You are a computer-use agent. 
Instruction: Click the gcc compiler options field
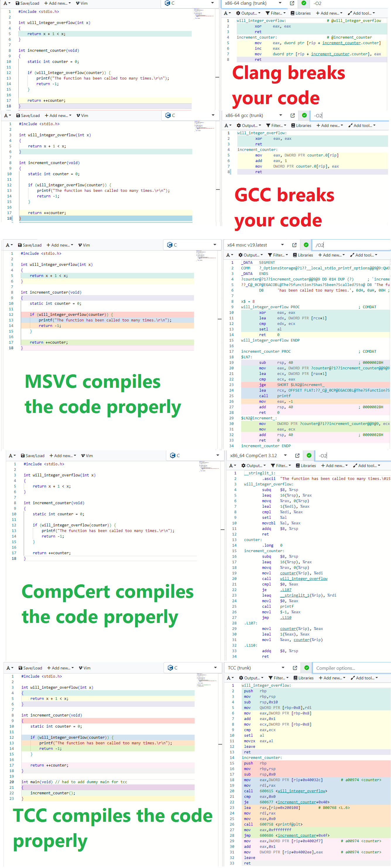tap(350, 116)
